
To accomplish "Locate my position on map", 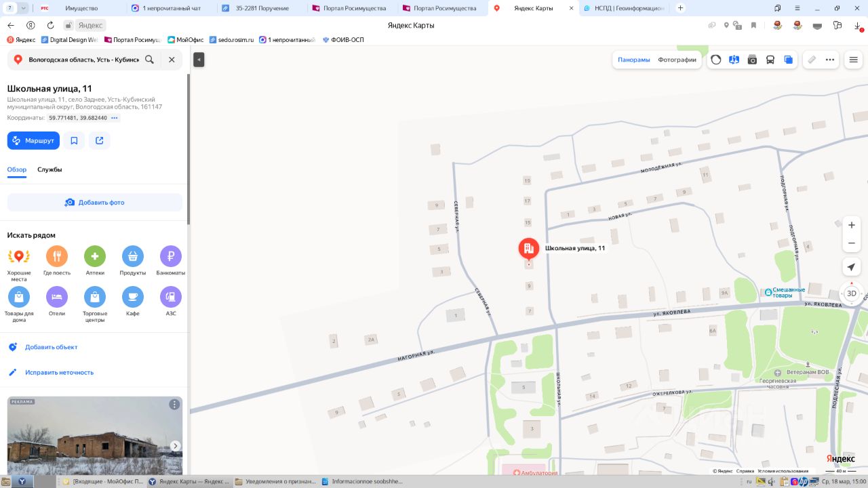I will click(x=852, y=267).
